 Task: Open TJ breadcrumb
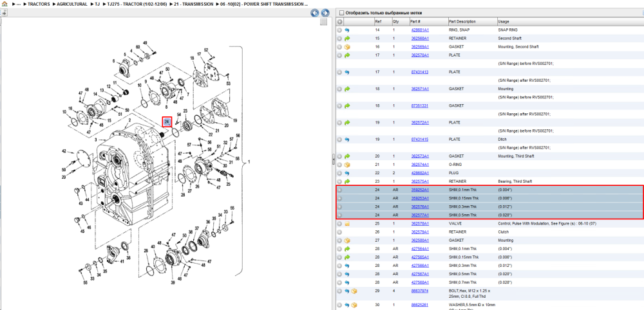point(97,4)
